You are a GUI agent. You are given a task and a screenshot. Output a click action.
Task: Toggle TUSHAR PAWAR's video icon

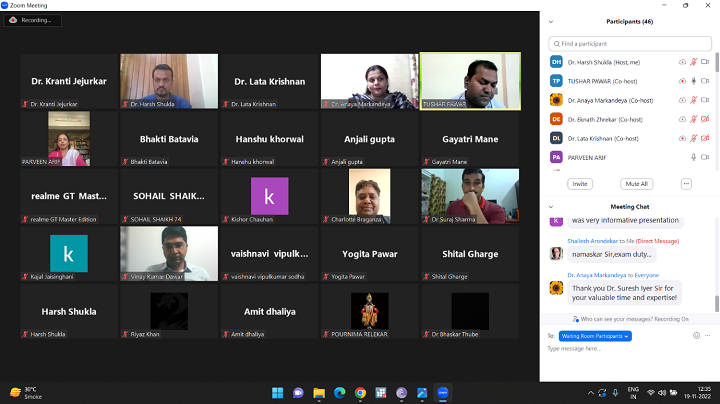coord(705,81)
